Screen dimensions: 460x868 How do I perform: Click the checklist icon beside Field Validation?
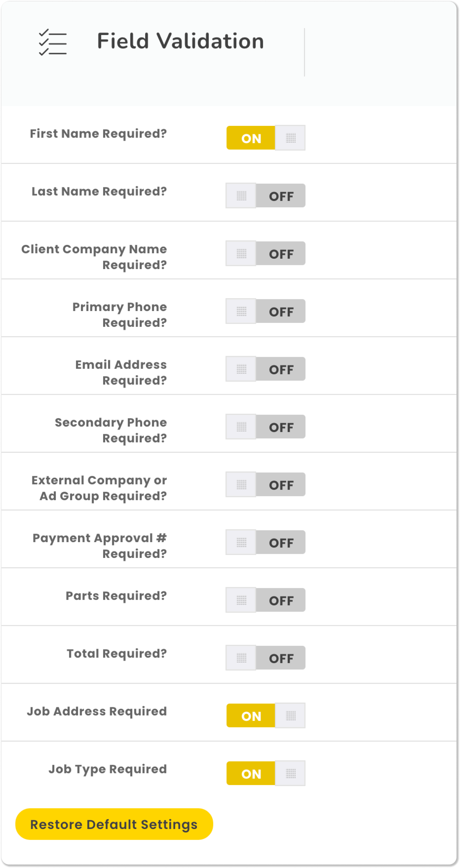53,42
